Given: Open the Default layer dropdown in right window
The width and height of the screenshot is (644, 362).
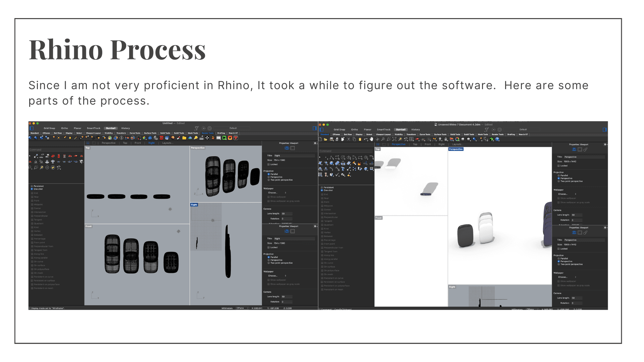Looking at the screenshot, I should 523,129.
